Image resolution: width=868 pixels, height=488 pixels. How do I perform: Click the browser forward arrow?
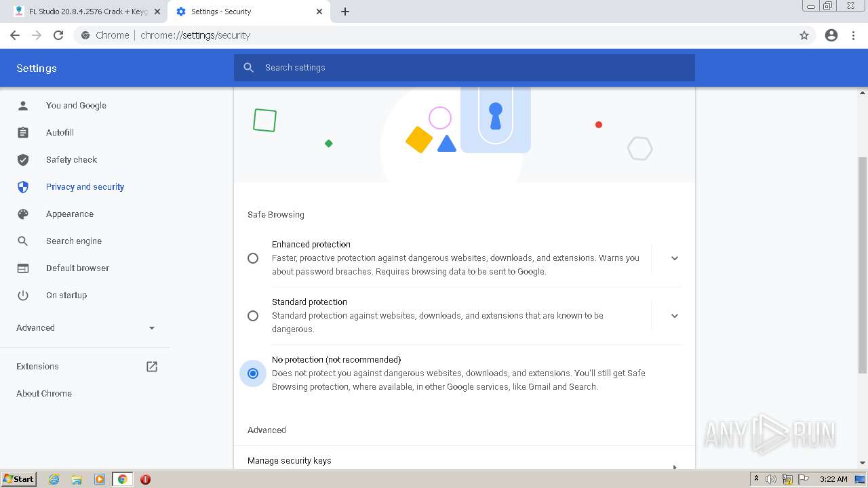[x=37, y=35]
